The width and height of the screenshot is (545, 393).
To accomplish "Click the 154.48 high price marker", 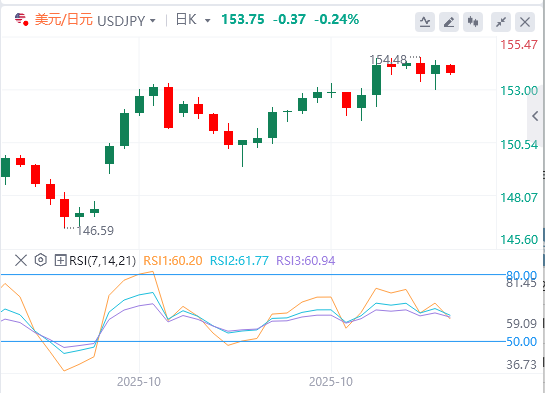I will (x=388, y=60).
